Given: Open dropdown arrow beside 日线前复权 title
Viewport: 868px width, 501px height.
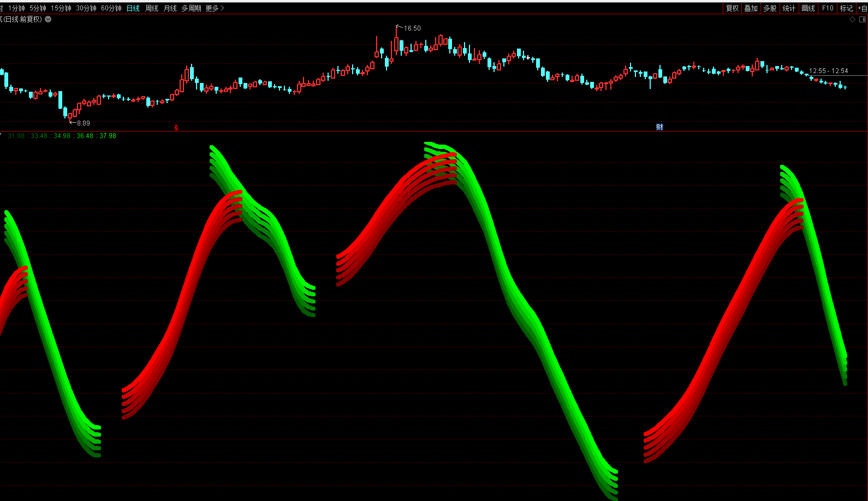Looking at the screenshot, I should [x=48, y=19].
